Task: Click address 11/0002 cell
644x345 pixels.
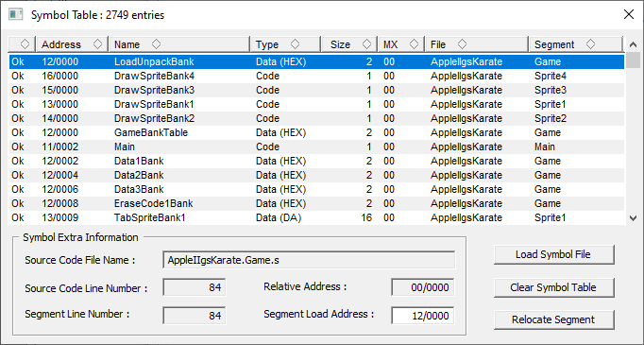Action: coord(60,147)
